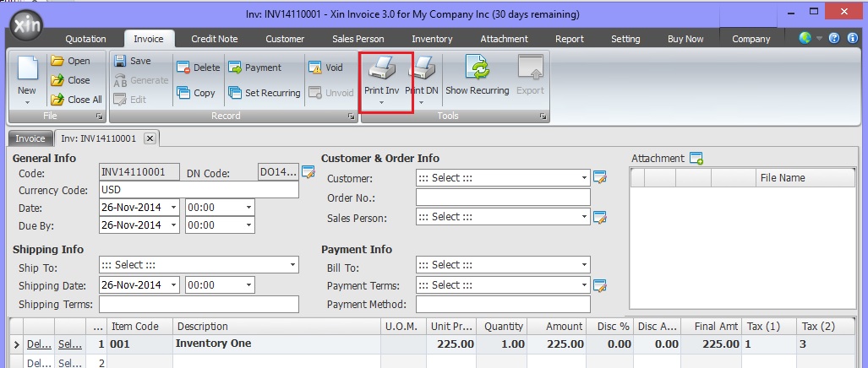
Task: Click Sel... link in row 2
Action: pos(70,363)
